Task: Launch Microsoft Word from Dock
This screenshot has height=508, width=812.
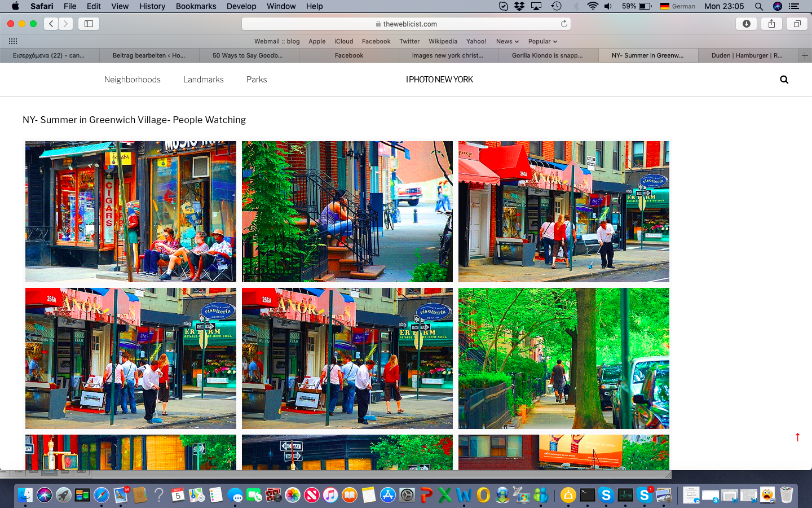Action: click(x=464, y=495)
